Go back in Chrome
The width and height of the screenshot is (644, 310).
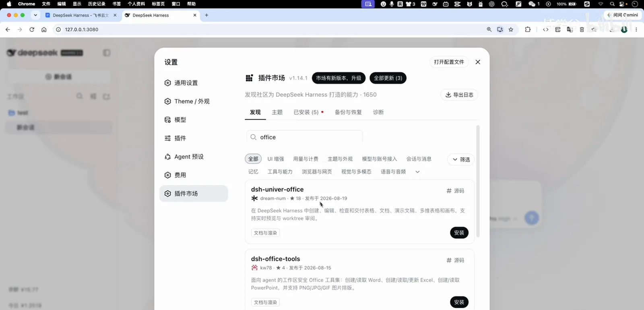coord(8,29)
